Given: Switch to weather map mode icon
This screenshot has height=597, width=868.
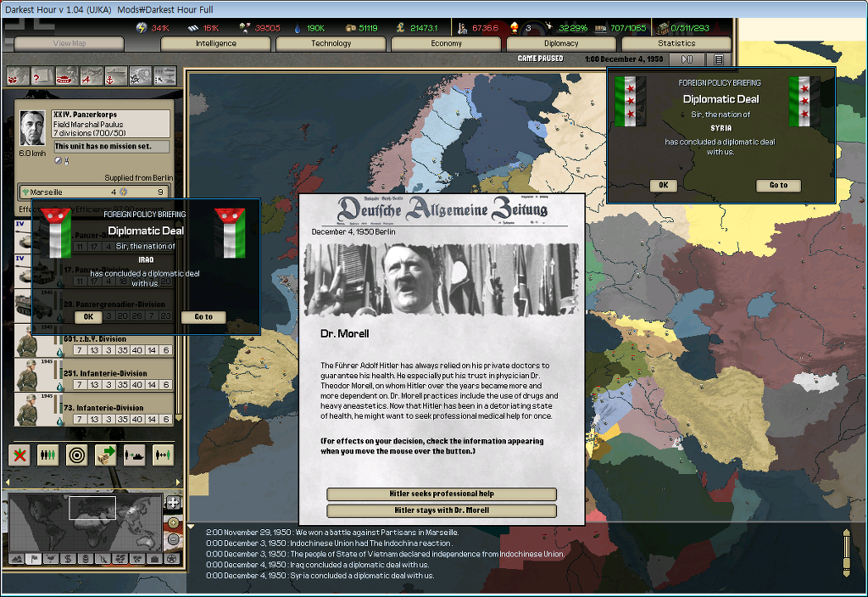Looking at the screenshot, I should (50, 559).
